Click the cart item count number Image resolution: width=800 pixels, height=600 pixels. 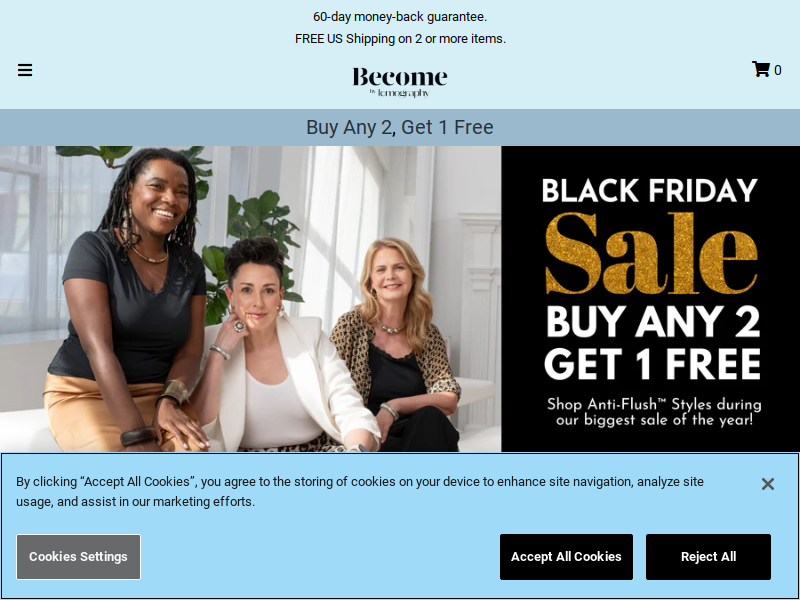pyautogui.click(x=778, y=70)
